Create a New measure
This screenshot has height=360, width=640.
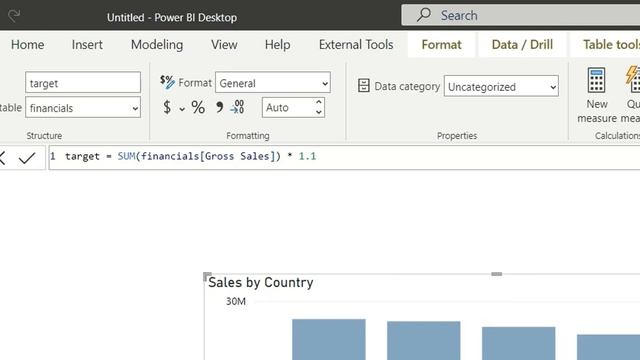tap(596, 95)
